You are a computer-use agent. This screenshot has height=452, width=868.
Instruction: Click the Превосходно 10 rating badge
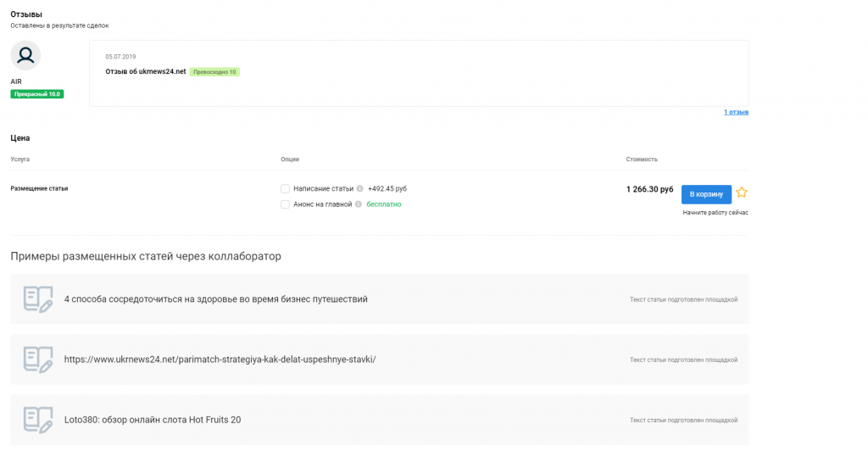click(214, 72)
